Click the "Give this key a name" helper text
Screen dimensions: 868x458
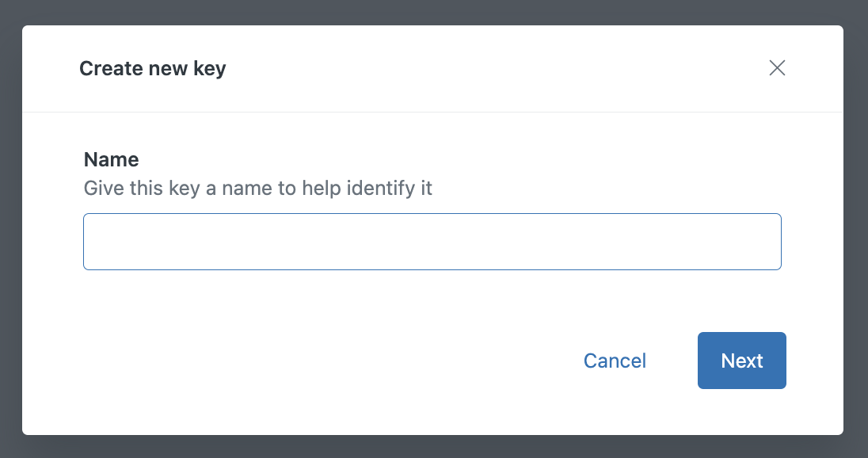(x=258, y=189)
